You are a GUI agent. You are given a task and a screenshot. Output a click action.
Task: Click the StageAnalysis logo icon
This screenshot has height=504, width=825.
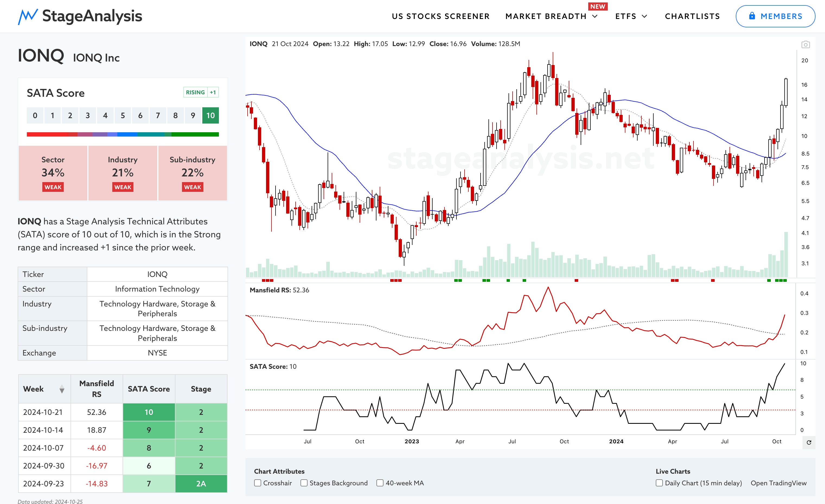click(28, 16)
